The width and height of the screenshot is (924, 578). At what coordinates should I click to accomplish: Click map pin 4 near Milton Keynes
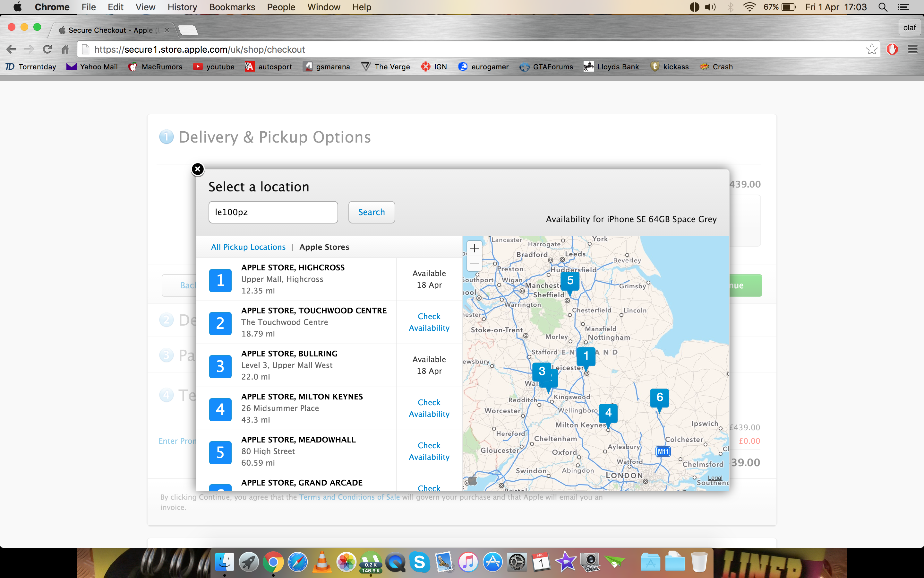point(608,414)
